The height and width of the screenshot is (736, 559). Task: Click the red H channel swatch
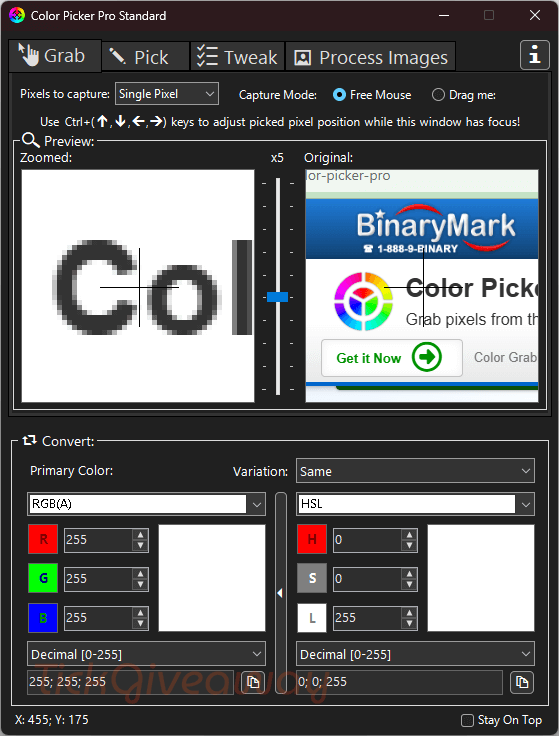click(312, 539)
